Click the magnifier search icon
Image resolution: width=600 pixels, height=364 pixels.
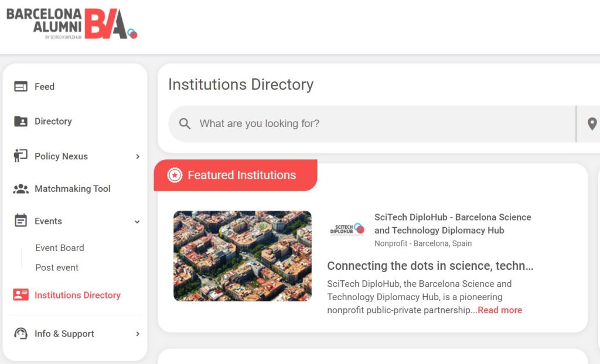pyautogui.click(x=185, y=123)
